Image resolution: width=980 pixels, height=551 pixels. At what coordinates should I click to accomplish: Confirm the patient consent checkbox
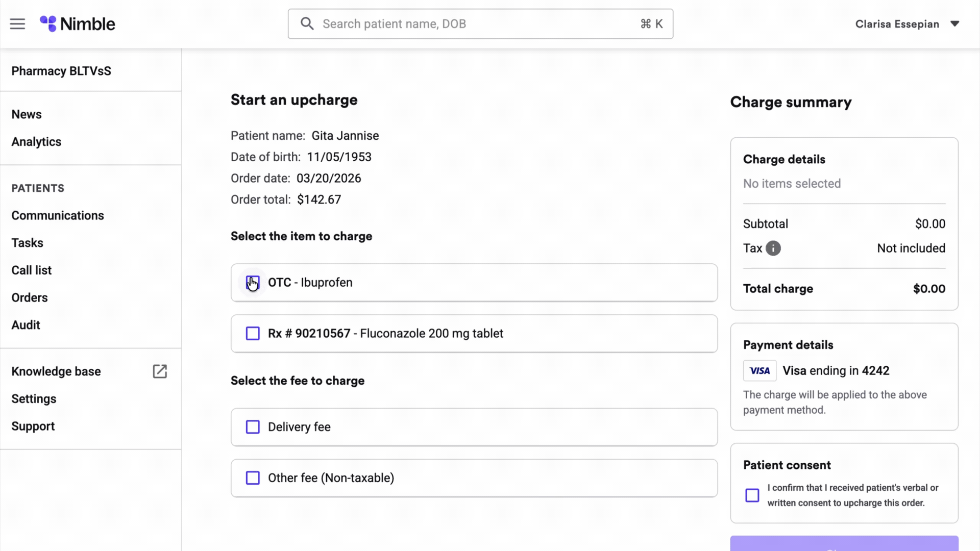click(752, 495)
